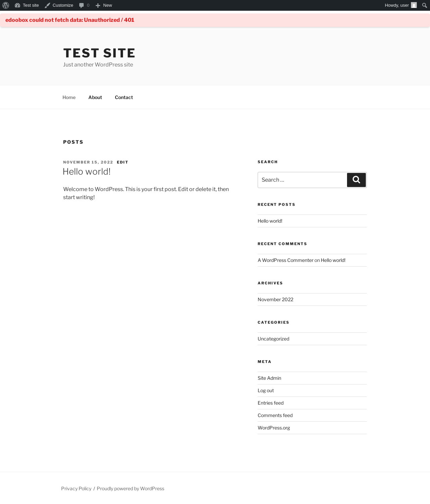430x504 pixels.
Task: Go to the About page menu item
Action: (95, 97)
